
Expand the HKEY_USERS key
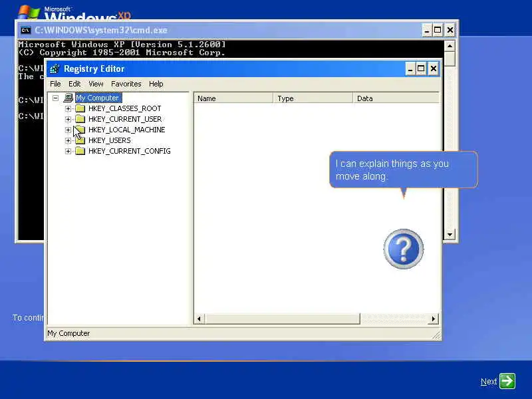pyautogui.click(x=68, y=140)
